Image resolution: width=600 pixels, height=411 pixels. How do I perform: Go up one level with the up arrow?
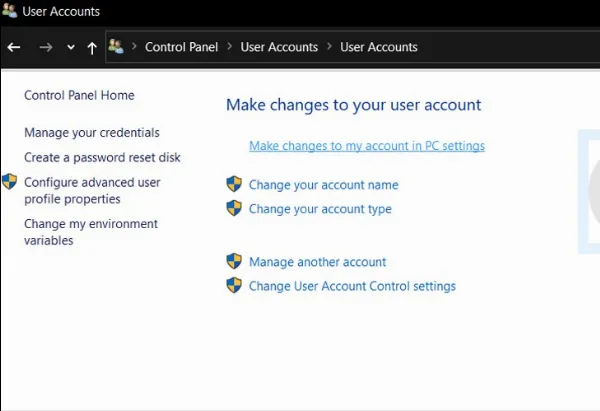(92, 47)
